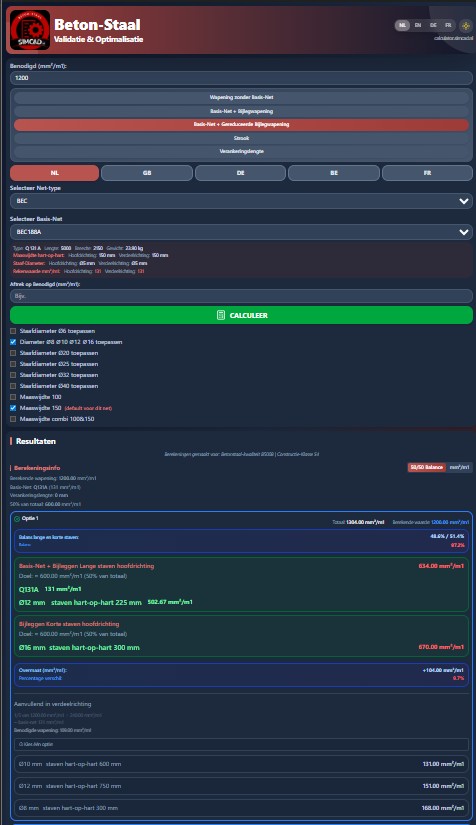Choose the DE country tab
Screen dimensions: 476x825
point(240,173)
